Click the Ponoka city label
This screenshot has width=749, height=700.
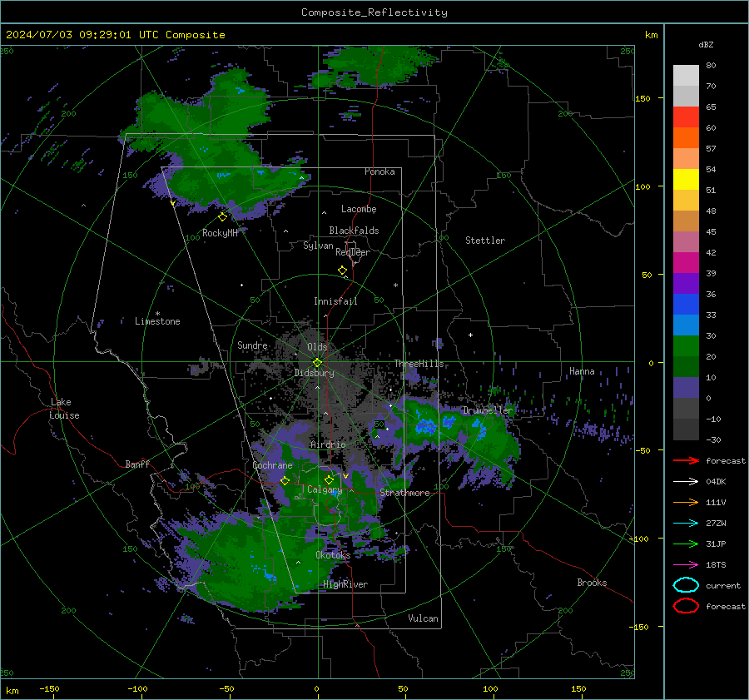point(379,171)
